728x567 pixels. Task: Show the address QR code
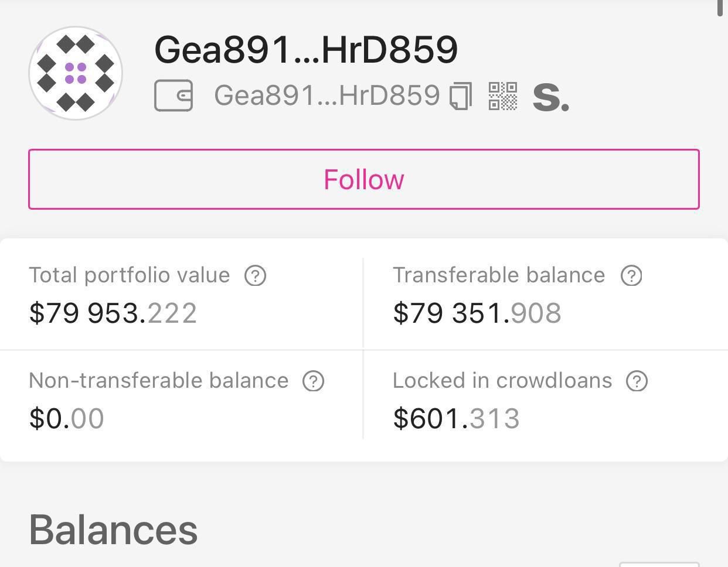point(503,96)
